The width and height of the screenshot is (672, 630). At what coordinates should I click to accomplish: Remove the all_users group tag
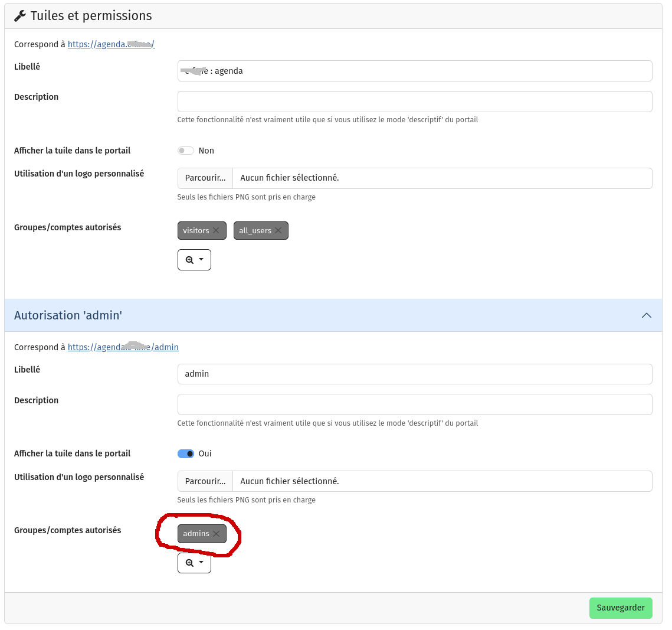[278, 231]
